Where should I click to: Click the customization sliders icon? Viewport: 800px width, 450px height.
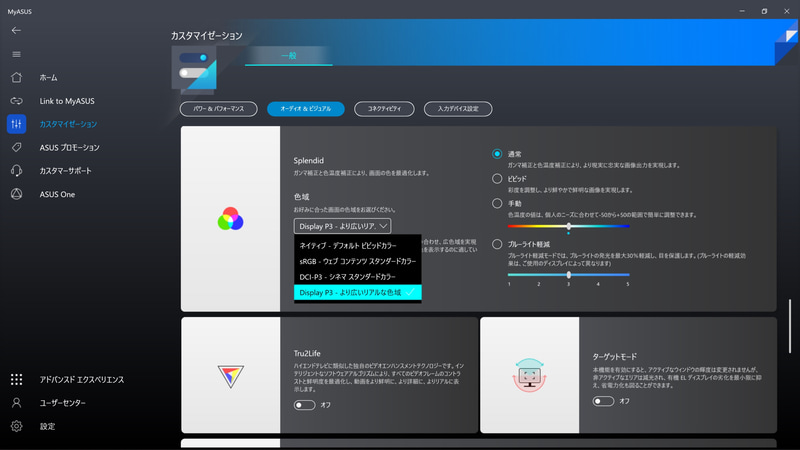(x=16, y=124)
